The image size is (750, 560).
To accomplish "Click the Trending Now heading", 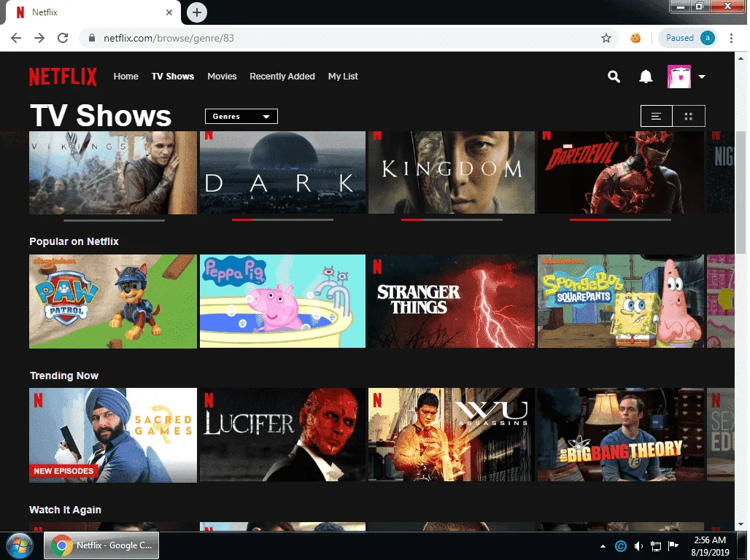I will 64,376.
